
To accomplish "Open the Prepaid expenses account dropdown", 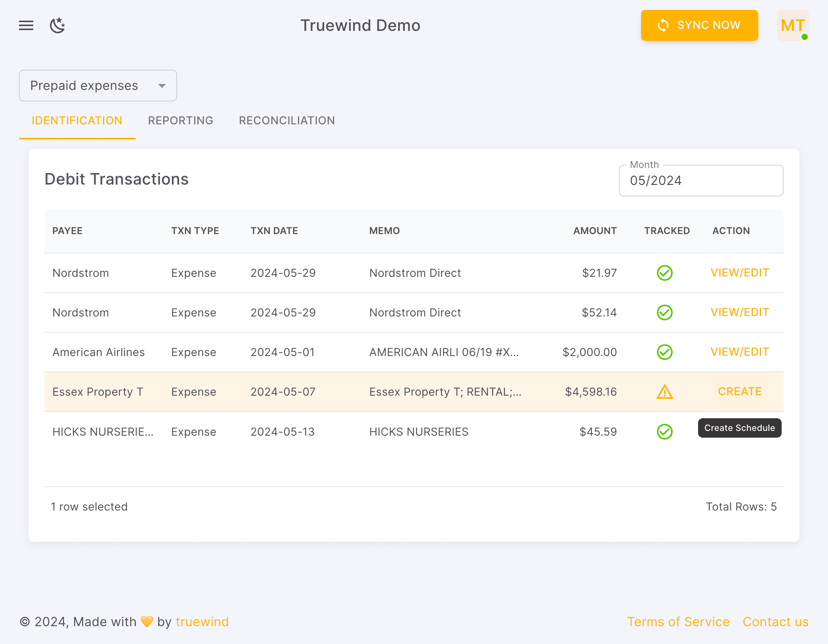I will [98, 85].
